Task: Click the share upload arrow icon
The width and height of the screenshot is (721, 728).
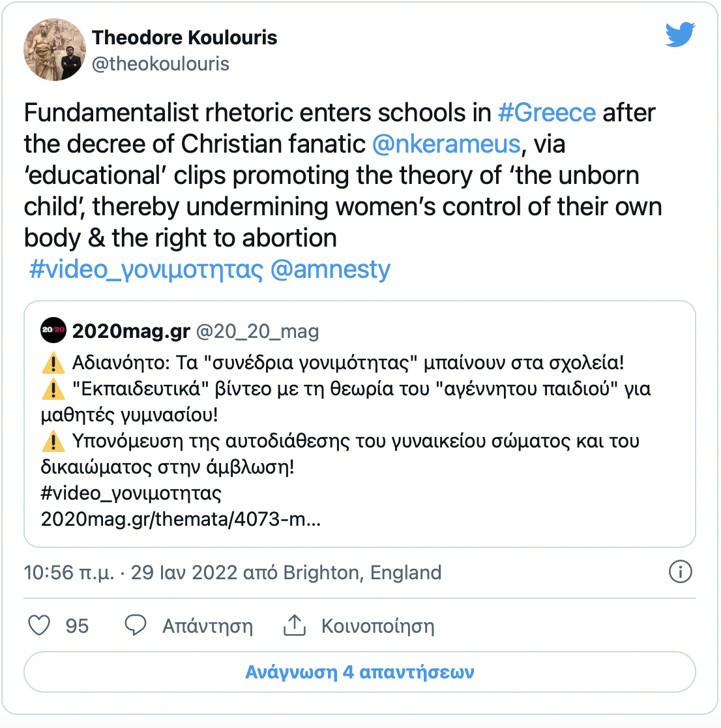Action: tap(295, 626)
